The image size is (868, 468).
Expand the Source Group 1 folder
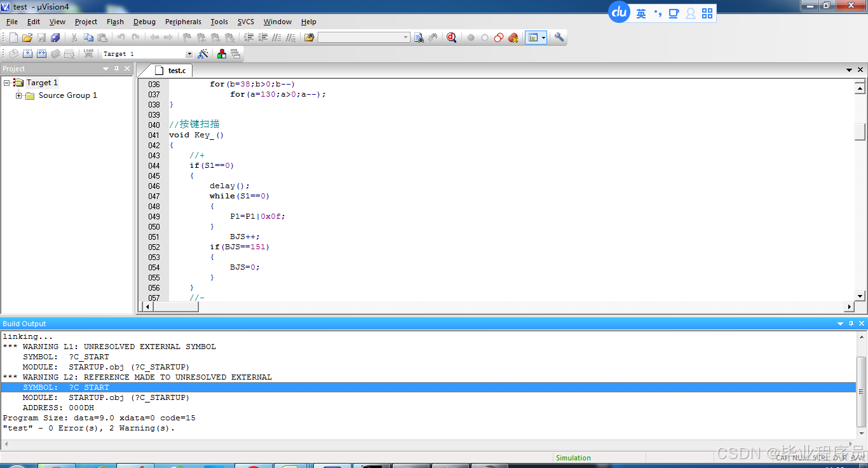tap(19, 95)
